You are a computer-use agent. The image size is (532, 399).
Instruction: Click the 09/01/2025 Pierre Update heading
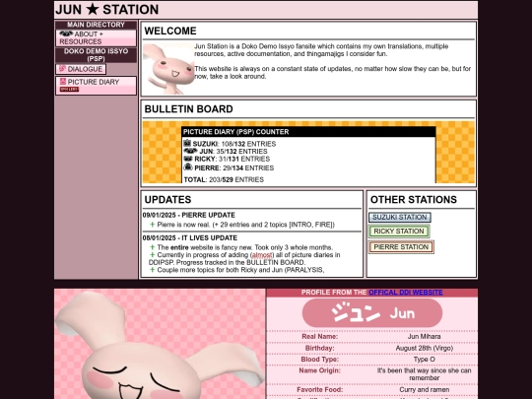point(189,215)
